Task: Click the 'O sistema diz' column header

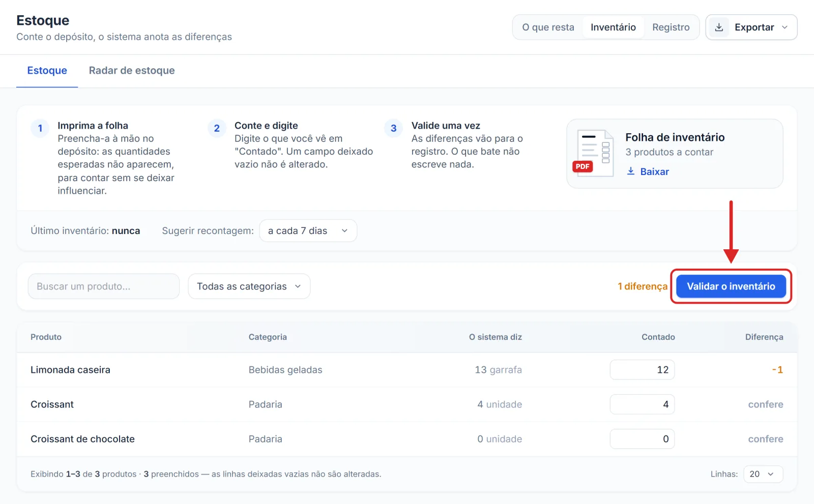Action: pos(496,337)
